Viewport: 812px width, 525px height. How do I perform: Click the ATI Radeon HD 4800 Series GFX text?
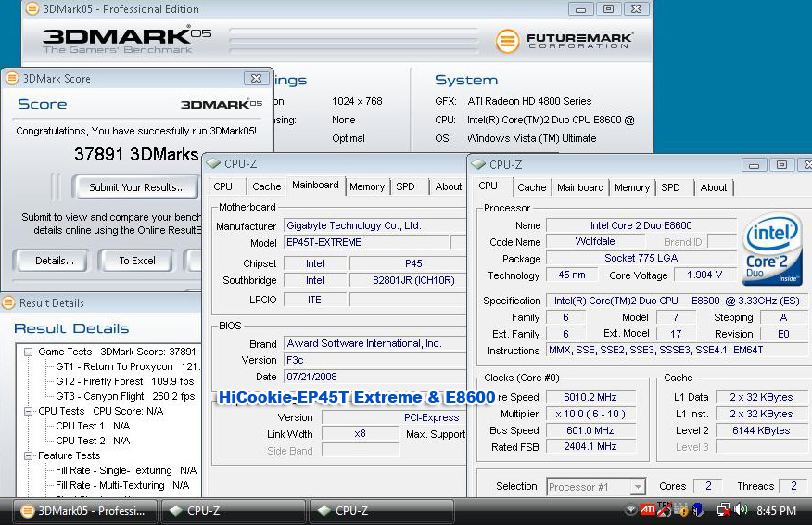(x=529, y=101)
